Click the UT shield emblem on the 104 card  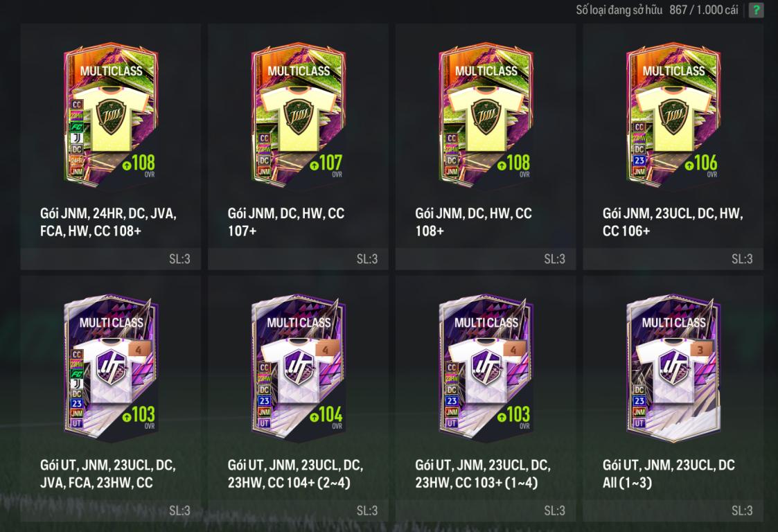pos(299,369)
